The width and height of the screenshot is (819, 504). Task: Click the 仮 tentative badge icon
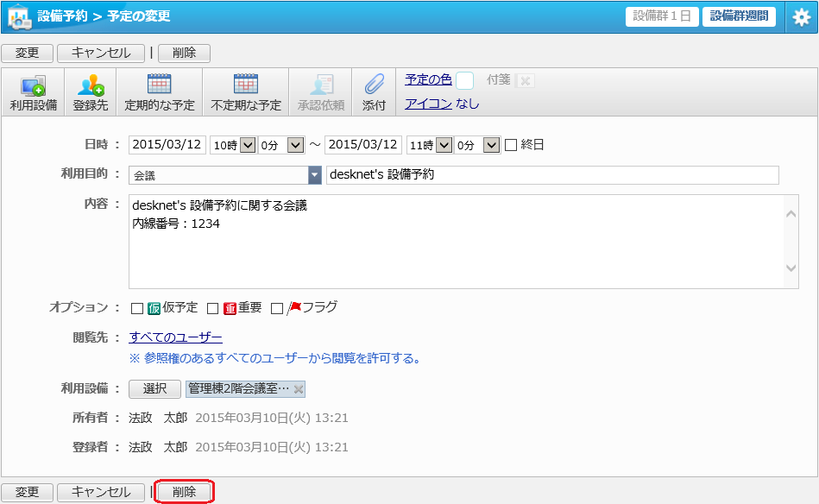click(x=154, y=308)
